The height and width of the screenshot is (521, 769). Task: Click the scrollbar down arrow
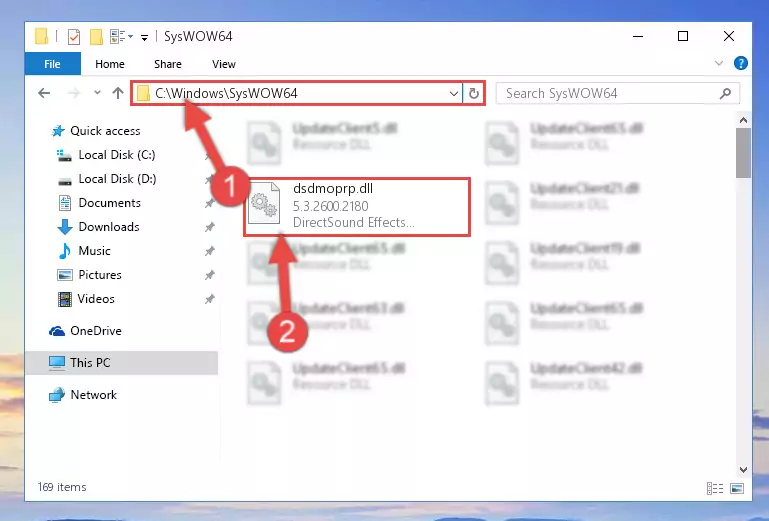743,469
